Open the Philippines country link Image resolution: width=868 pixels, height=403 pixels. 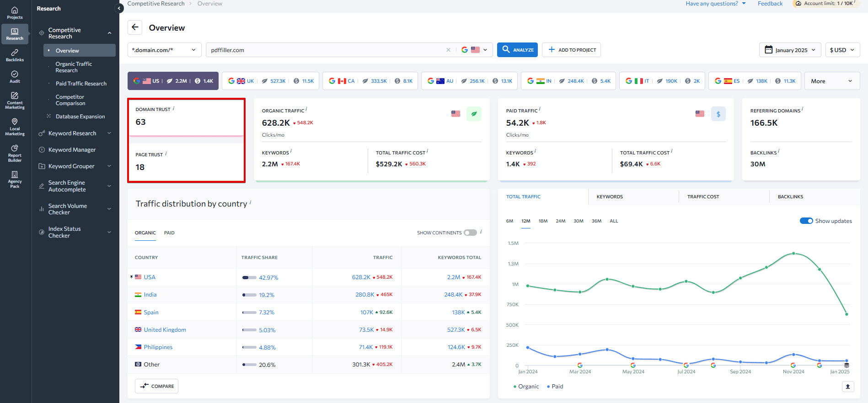click(158, 347)
